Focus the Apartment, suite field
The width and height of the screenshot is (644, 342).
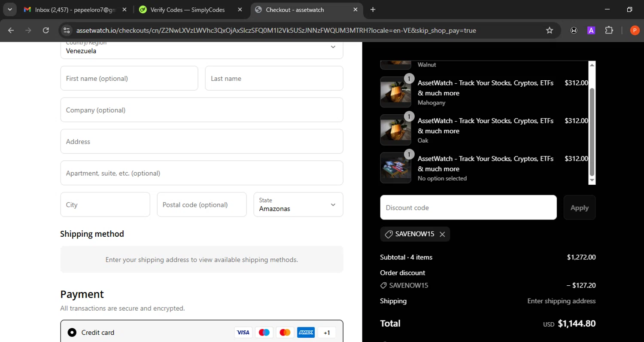point(202,173)
